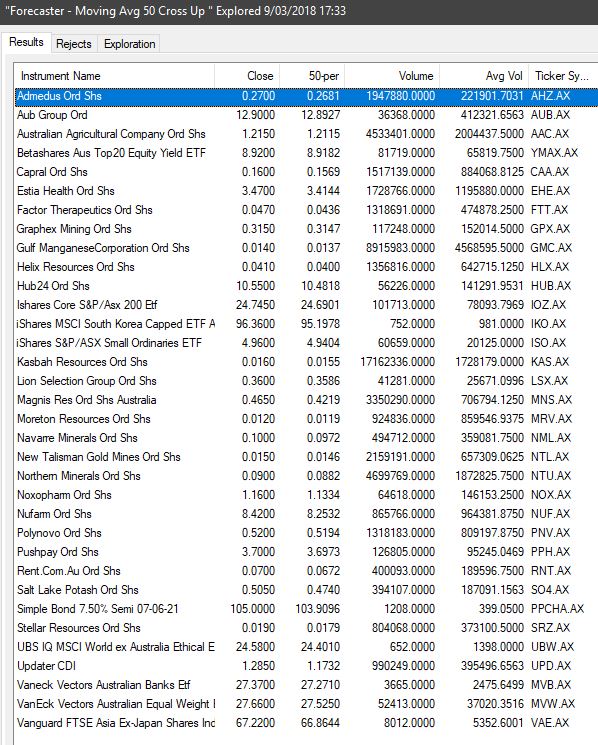Select Noxopharm Ord Shs row
This screenshot has height=745, width=598.
pos(306,495)
